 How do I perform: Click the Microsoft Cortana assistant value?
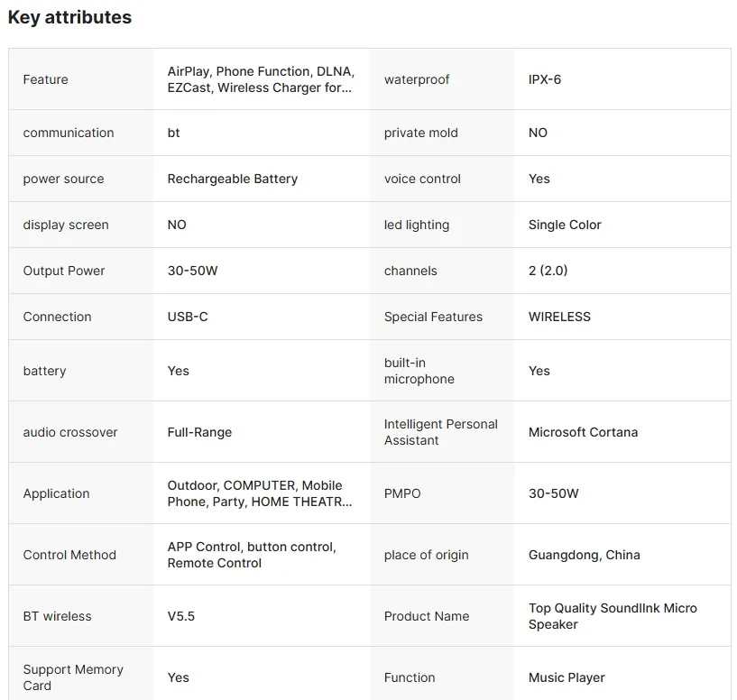point(583,432)
